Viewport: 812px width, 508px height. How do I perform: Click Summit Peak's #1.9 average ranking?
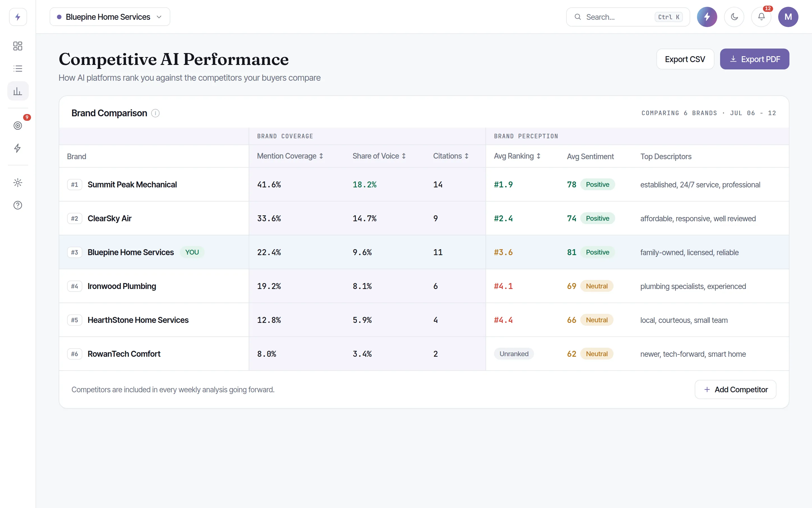[503, 185]
